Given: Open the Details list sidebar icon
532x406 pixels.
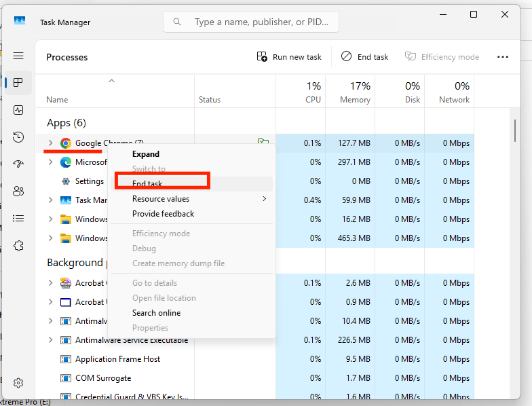Looking at the screenshot, I should (x=18, y=219).
